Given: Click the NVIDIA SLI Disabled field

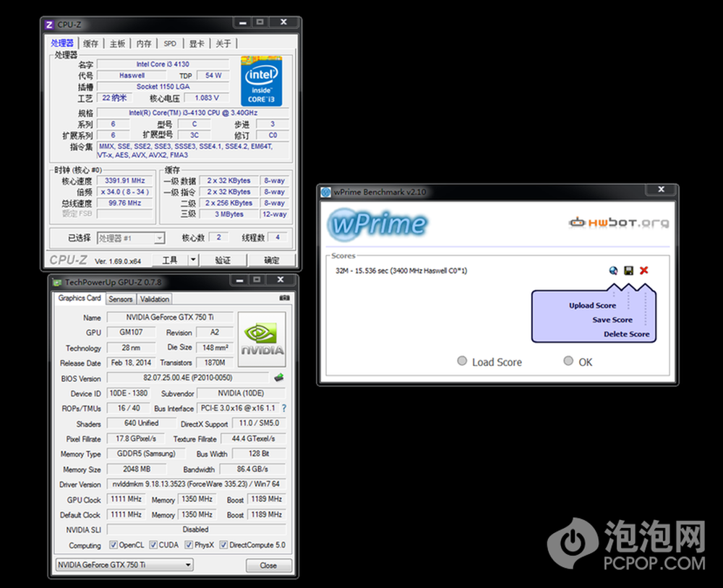Looking at the screenshot, I should click(196, 529).
